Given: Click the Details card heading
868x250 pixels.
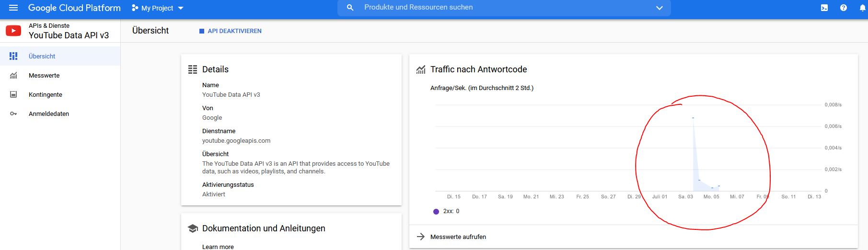Looking at the screenshot, I should (x=215, y=69).
